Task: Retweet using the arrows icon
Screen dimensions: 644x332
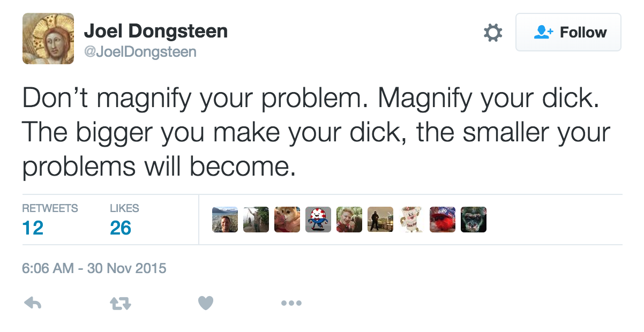Action: tap(121, 304)
